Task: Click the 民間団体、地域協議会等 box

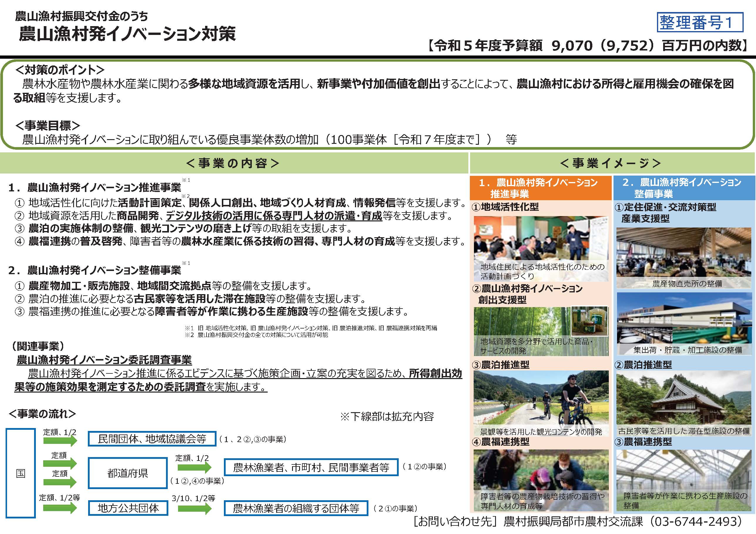Action: coord(152,439)
